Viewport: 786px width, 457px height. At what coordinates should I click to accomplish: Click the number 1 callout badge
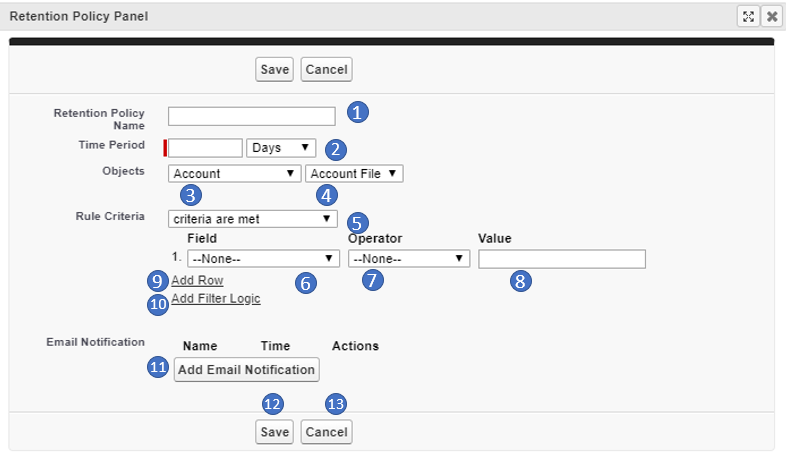click(358, 112)
